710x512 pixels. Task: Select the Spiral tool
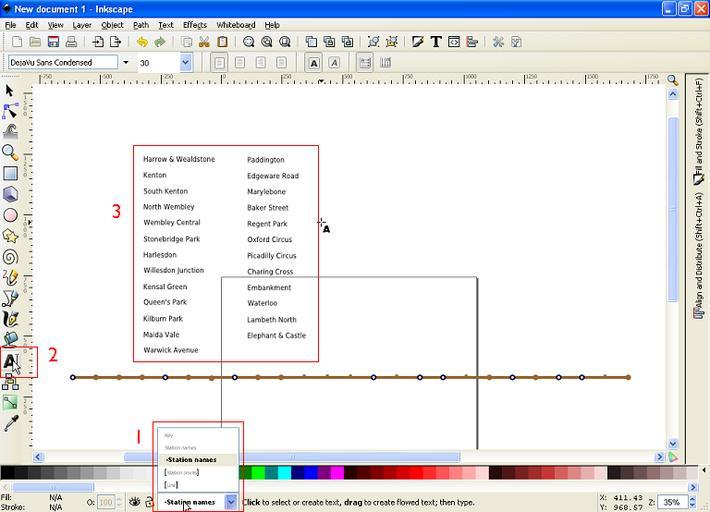[10, 257]
